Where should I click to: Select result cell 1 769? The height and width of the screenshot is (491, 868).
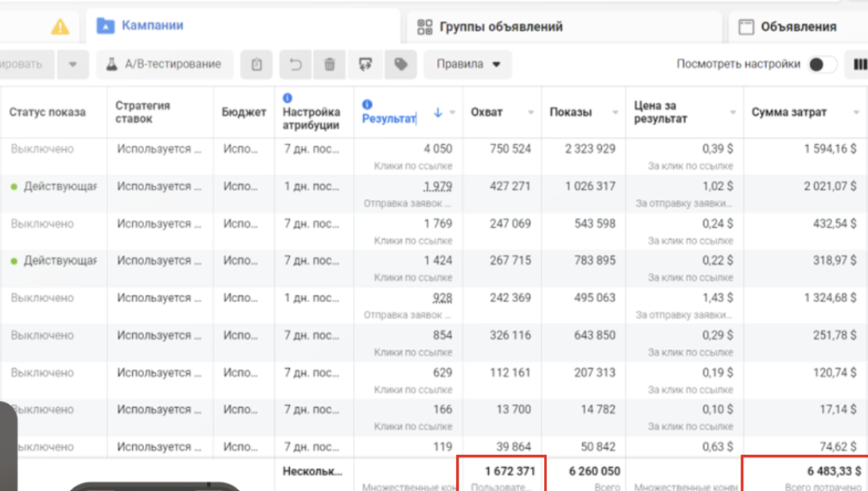click(x=439, y=224)
